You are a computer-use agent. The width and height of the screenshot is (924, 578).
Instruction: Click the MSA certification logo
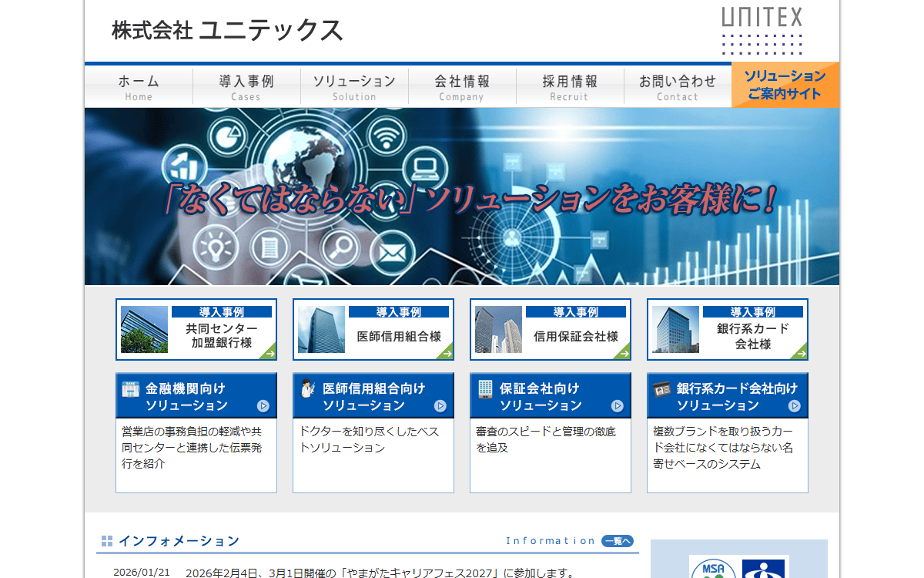pos(714,567)
